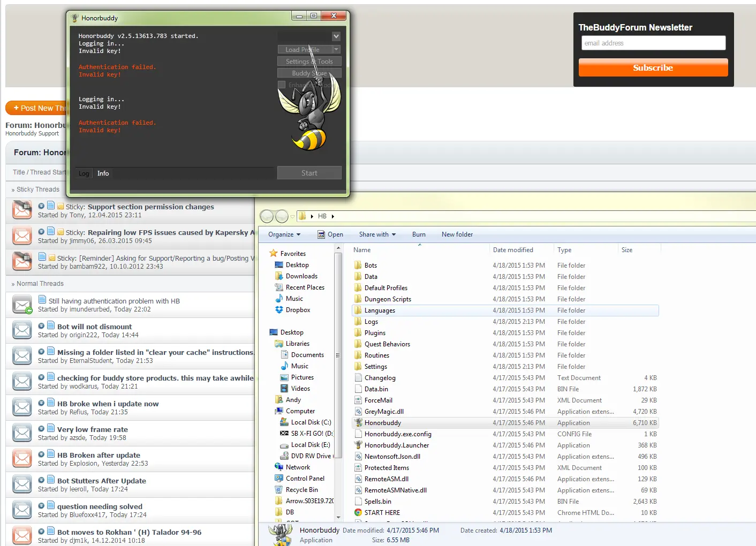Viewport: 756px width, 546px height.
Task: Click go-to-first-unread icon on 'Bot Stutters After Update'
Action: (x=41, y=480)
